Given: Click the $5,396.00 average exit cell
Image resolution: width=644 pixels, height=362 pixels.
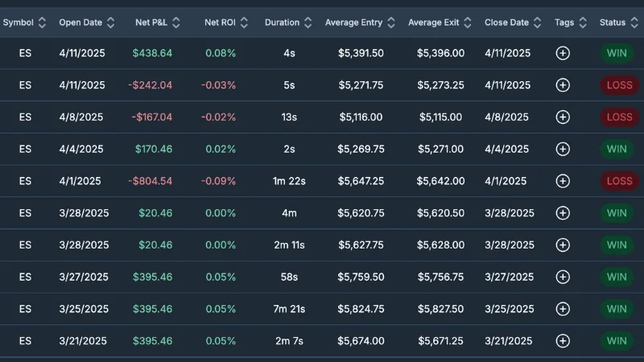Looking at the screenshot, I should [x=440, y=53].
